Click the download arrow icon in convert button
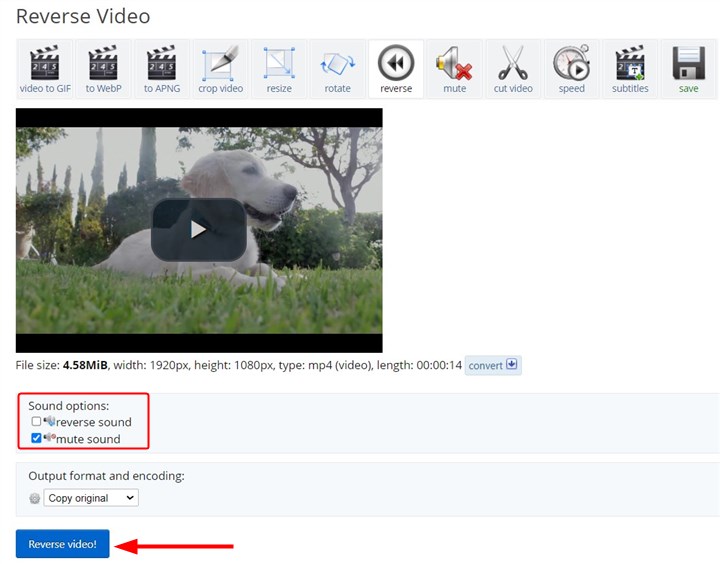This screenshot has width=720, height=564. coord(512,364)
